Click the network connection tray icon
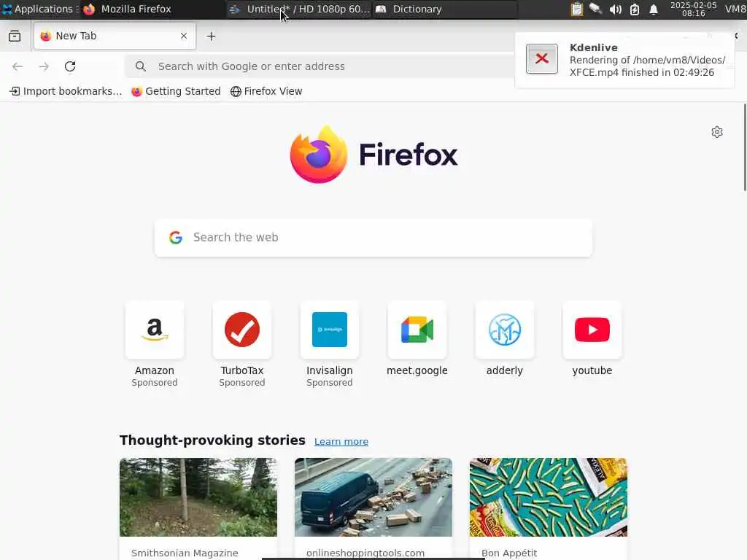The image size is (747, 560). (x=595, y=9)
